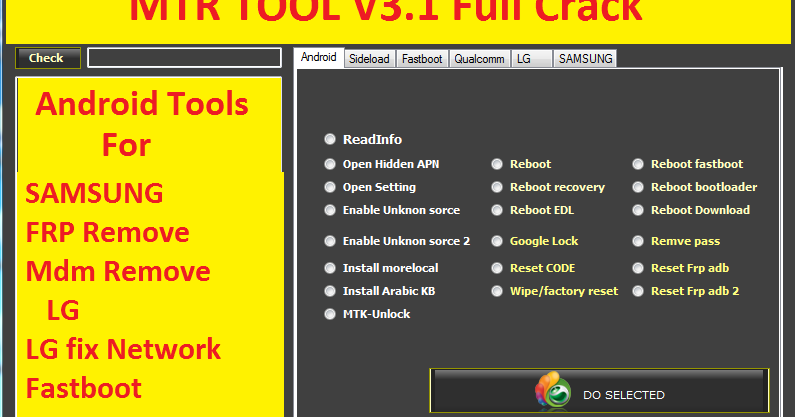Select the Open Hidden APN option

coord(330,164)
